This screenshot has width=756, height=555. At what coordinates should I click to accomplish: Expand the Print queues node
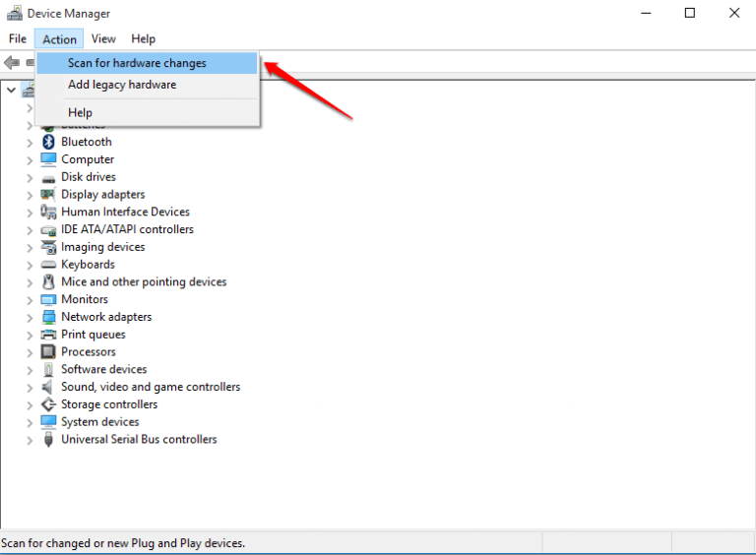30,336
